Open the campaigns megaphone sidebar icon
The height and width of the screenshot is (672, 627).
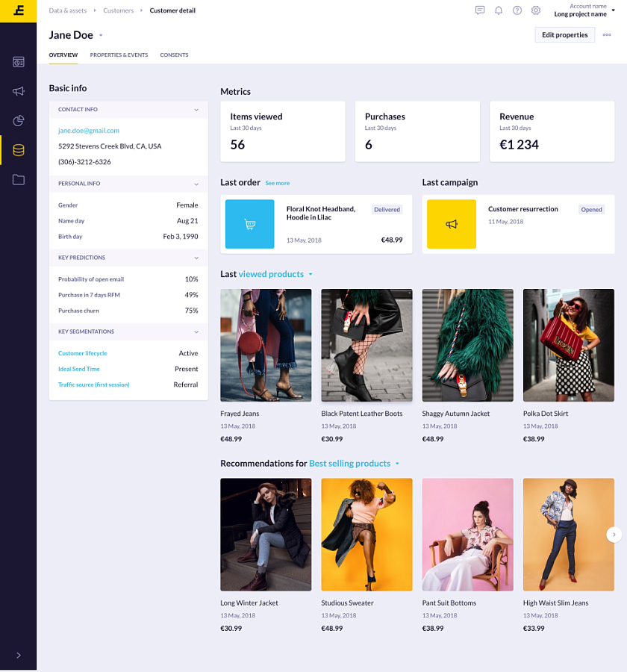(x=19, y=91)
